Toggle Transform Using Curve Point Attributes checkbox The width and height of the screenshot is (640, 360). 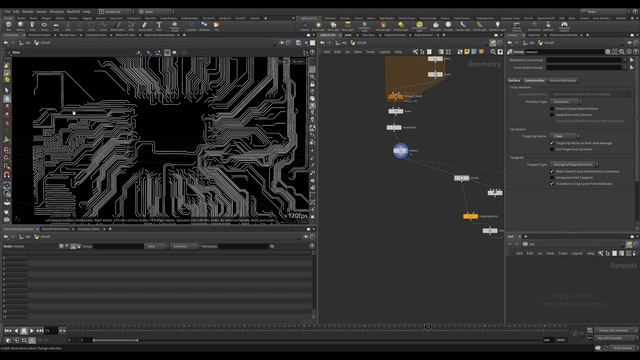pos(552,184)
